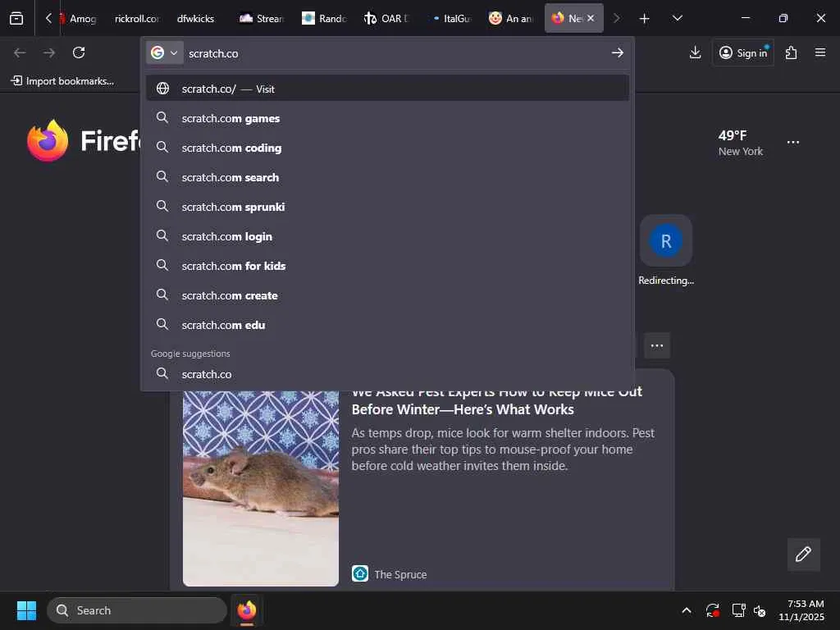Open the clock showing 7:53 AM
The height and width of the screenshot is (630, 840).
(x=801, y=610)
